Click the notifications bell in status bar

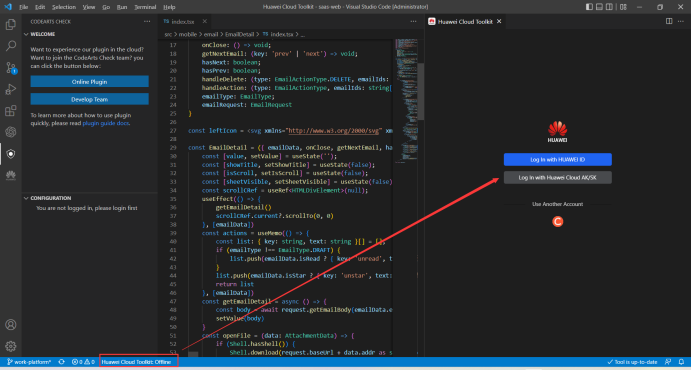pyautogui.click(x=681, y=362)
